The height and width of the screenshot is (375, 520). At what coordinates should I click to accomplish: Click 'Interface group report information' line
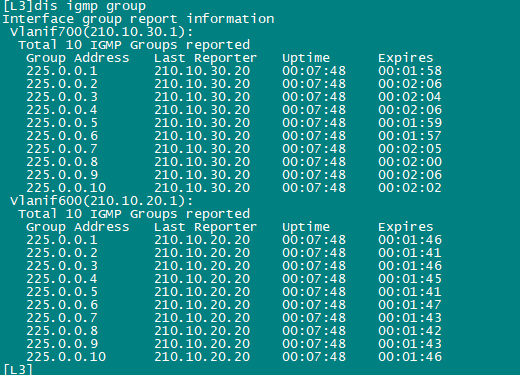click(x=138, y=19)
